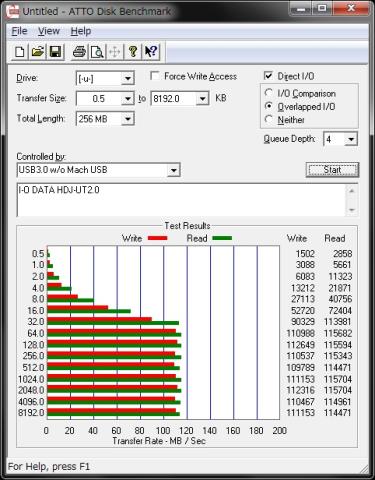Open the File menu

19,31
